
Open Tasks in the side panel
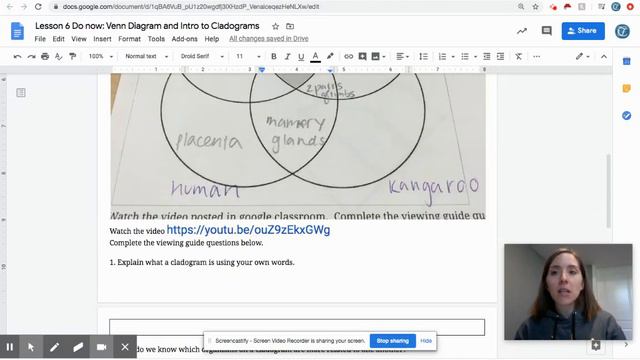click(627, 116)
